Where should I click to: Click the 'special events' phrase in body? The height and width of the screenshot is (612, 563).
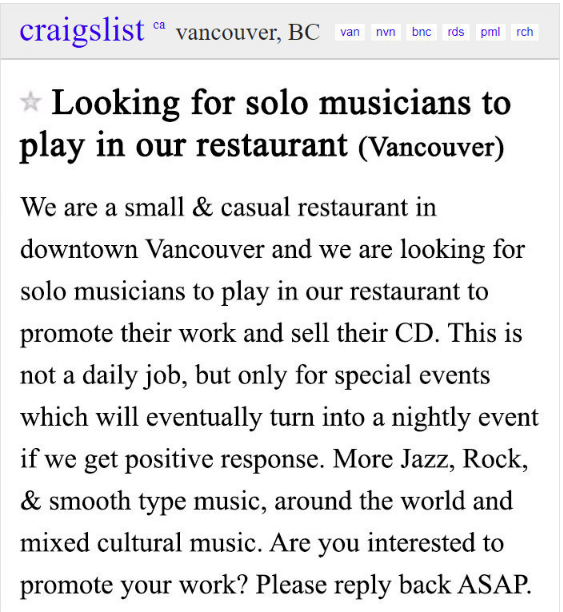pos(412,375)
